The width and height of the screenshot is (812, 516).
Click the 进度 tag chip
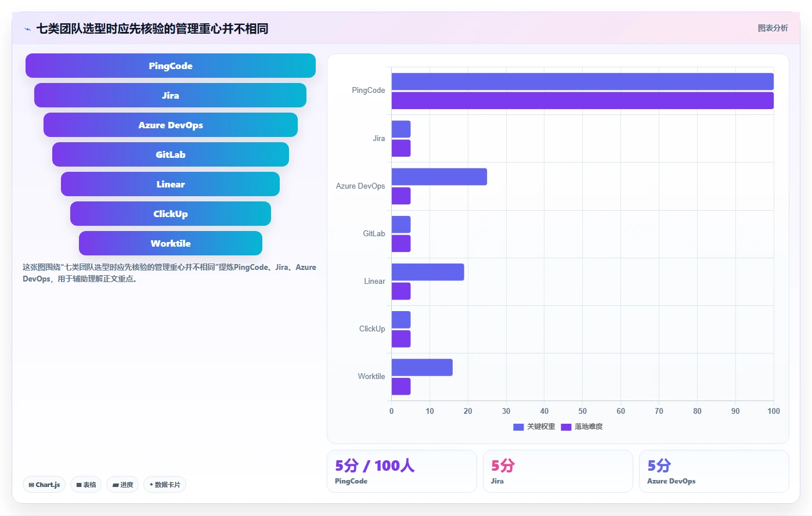(122, 485)
